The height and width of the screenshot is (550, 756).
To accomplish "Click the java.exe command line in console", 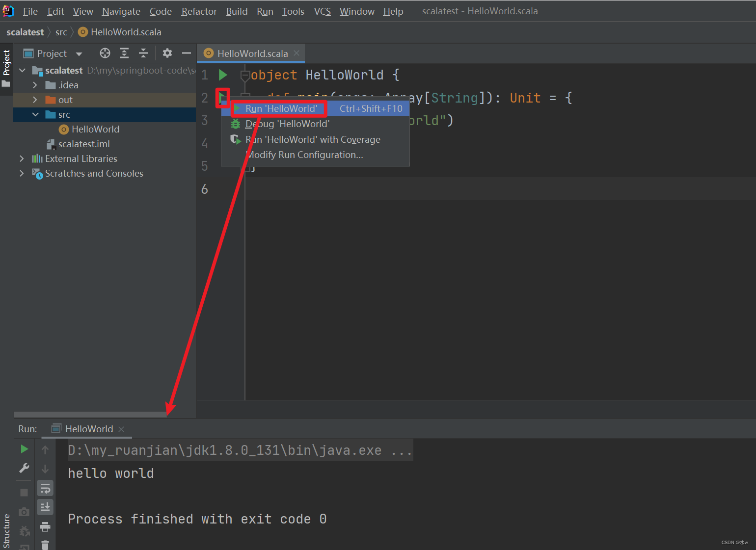I will pos(240,450).
